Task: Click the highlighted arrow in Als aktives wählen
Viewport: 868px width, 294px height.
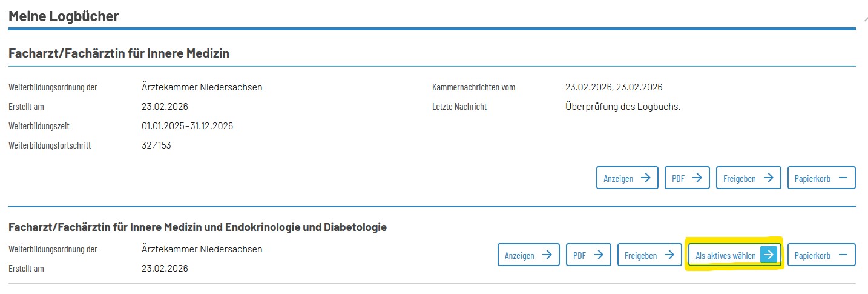Action: tap(768, 255)
